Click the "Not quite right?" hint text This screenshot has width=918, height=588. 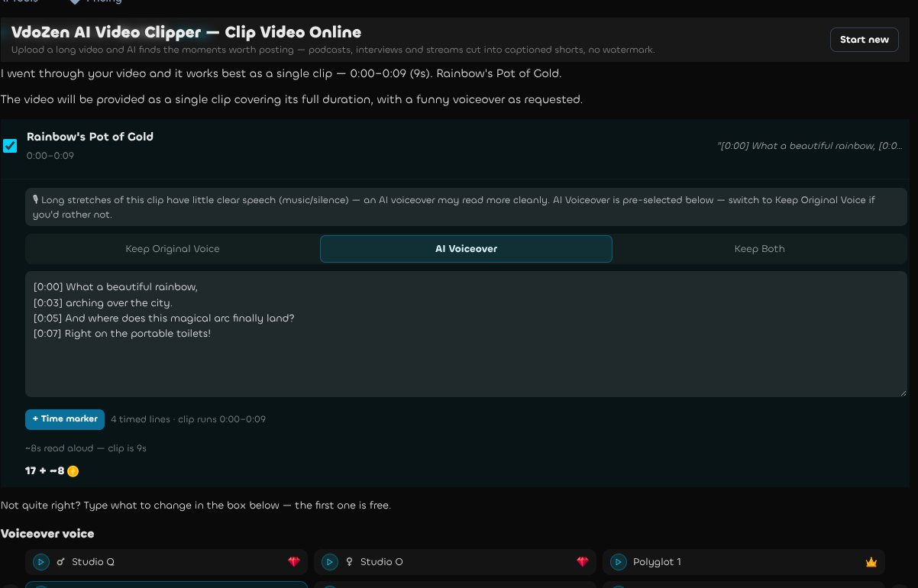tap(196, 506)
